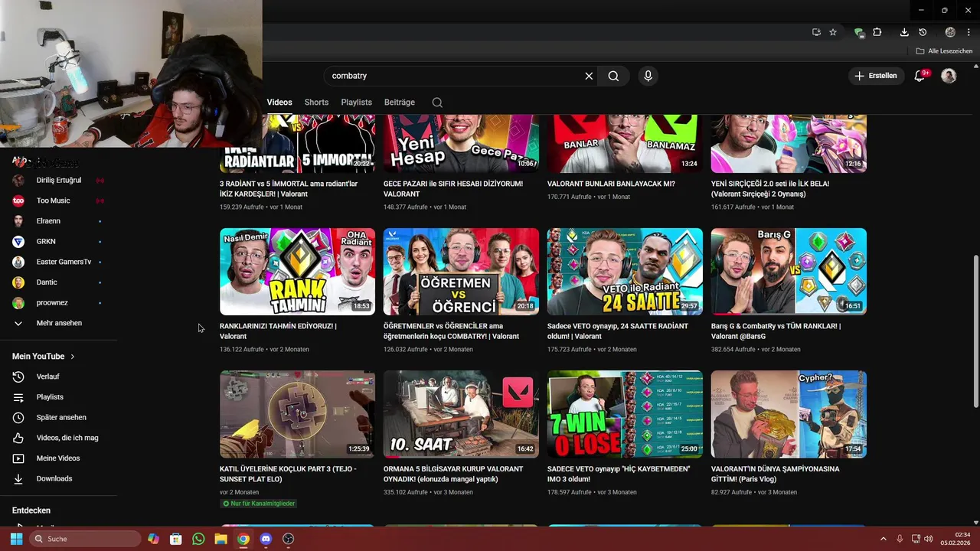Open File Explorer from the taskbar

pos(220,539)
